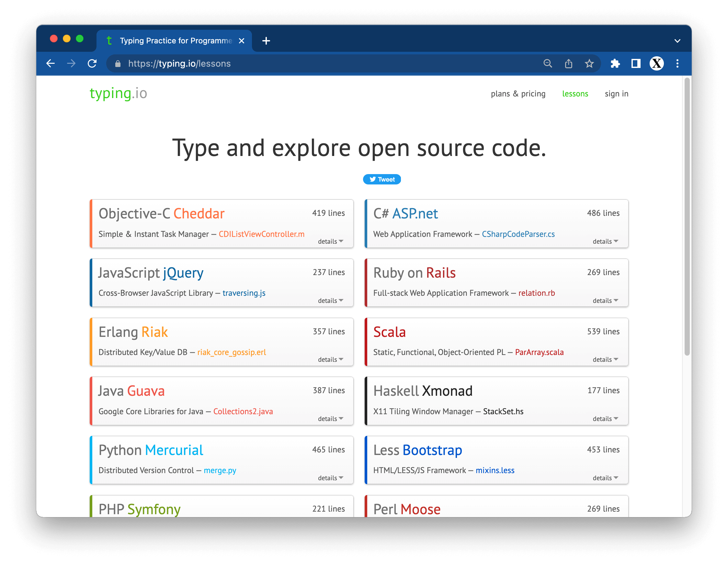Screen dimensions: 728x565
Task: Open ParArray.scala lesson link
Action: (x=539, y=352)
